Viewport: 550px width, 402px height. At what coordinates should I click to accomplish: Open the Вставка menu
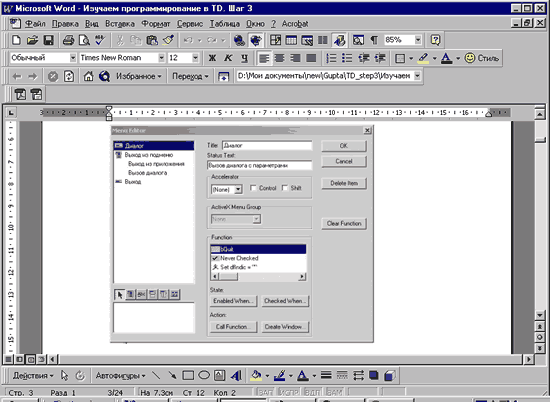pos(120,24)
